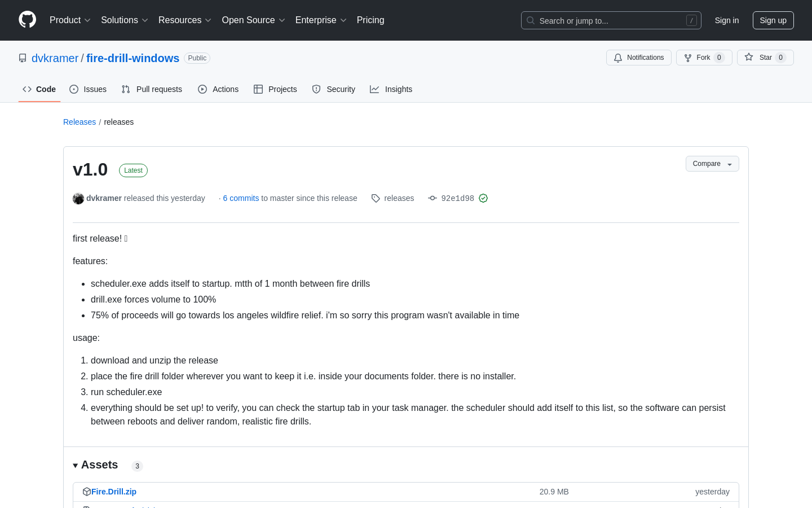
Task: Open the Compare dropdown
Action: click(712, 164)
